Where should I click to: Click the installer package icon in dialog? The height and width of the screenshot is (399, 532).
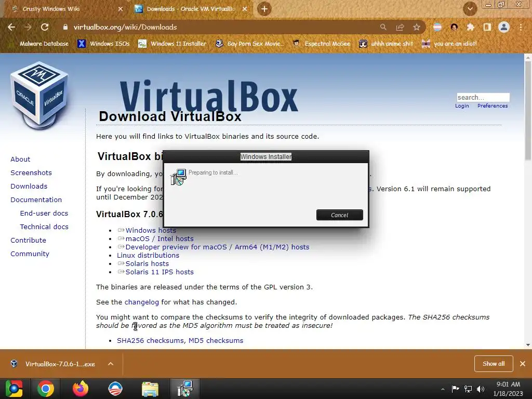pos(179,177)
